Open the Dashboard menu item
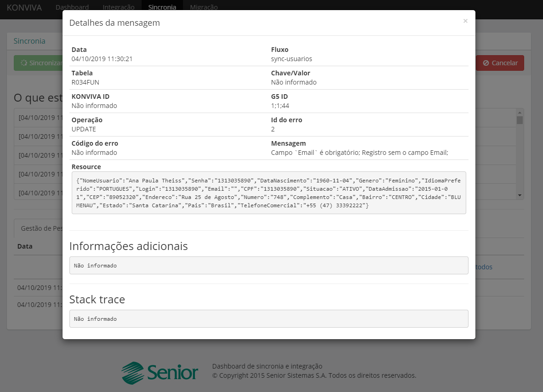Viewport: 543px width, 392px height. pyautogui.click(x=72, y=7)
